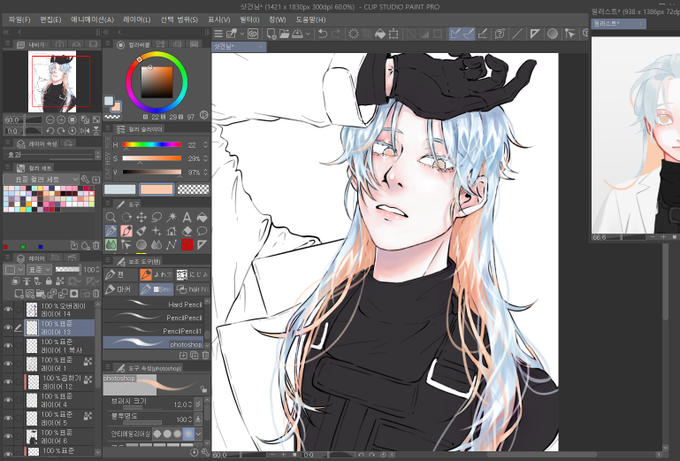
Task: Open the 편집(E) menu
Action: [51, 20]
